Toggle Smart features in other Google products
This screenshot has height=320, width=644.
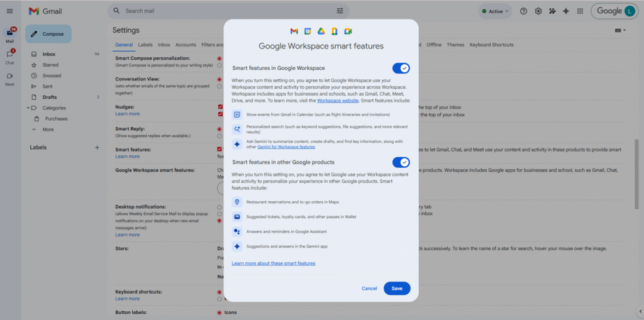coord(401,162)
